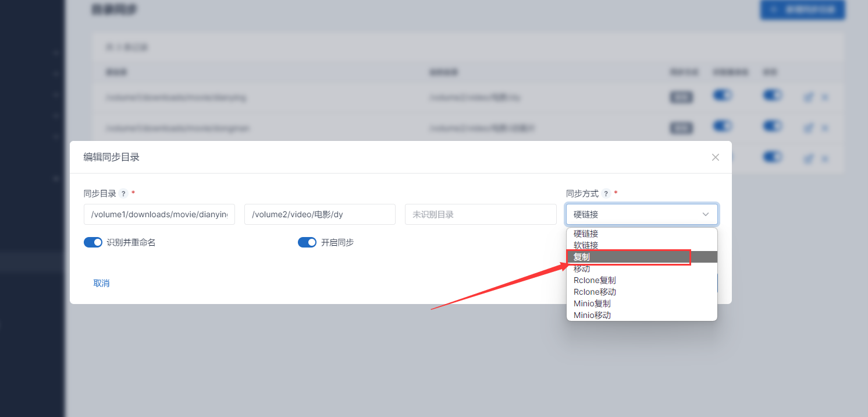Choose 软链接 in the sync mode list
Viewport: 868px width, 417px height.
click(x=586, y=245)
